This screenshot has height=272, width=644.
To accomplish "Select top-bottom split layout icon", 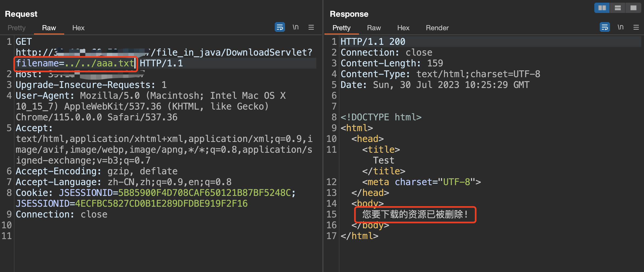I will click(x=618, y=8).
